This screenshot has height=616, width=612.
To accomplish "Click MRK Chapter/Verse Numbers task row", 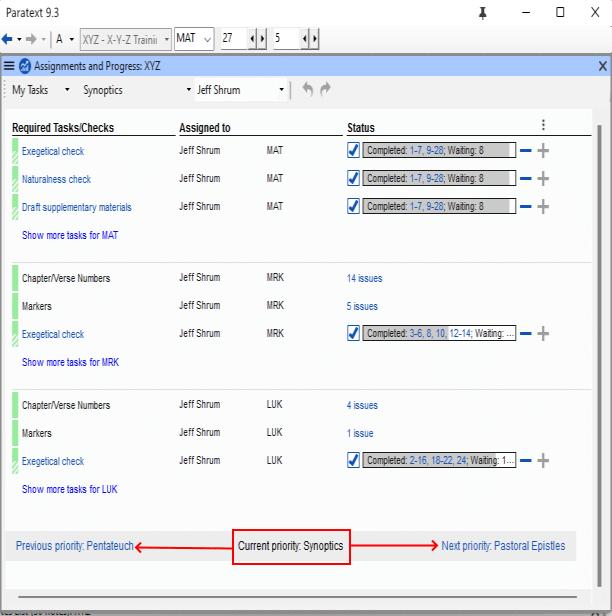I will (302, 278).
